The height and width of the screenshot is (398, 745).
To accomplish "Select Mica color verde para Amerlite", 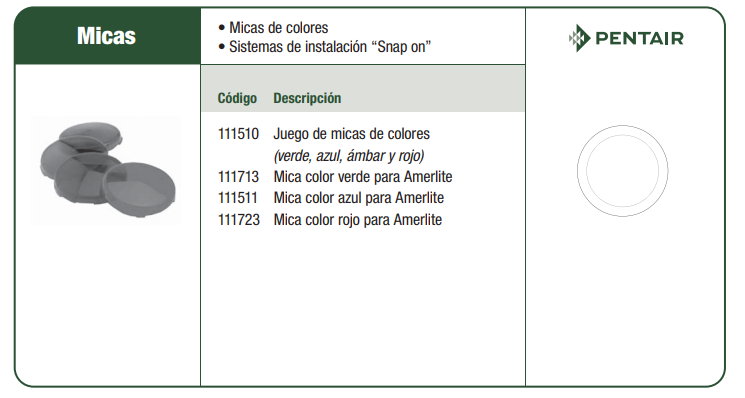I will (363, 177).
